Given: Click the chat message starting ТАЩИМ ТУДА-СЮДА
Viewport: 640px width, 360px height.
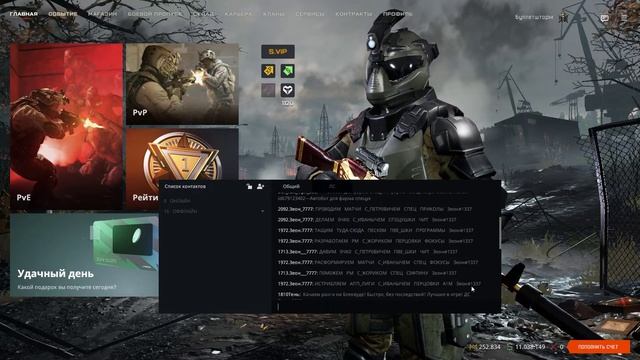Looking at the screenshot, I should click(376, 230).
